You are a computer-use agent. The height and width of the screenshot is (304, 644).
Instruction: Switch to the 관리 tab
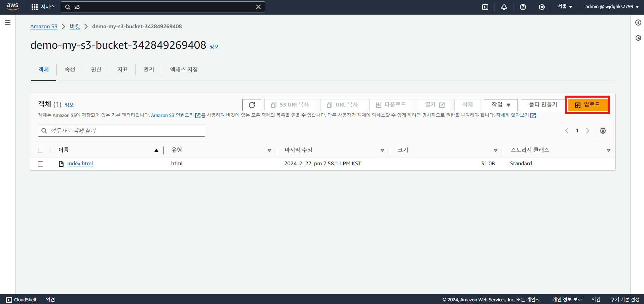pyautogui.click(x=149, y=70)
